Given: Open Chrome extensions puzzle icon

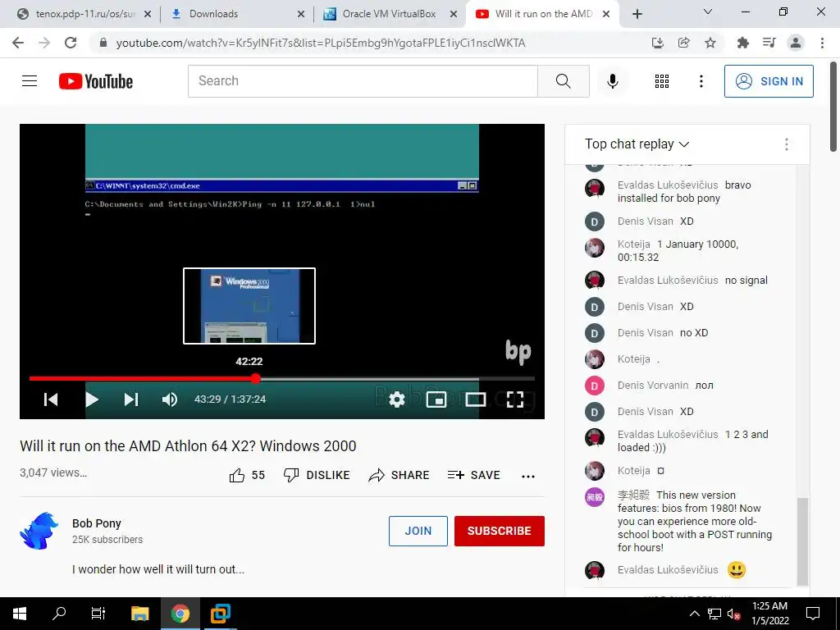Looking at the screenshot, I should coord(742,43).
